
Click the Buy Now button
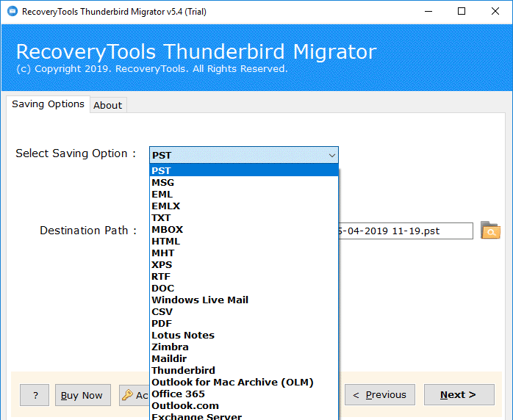pyautogui.click(x=83, y=395)
